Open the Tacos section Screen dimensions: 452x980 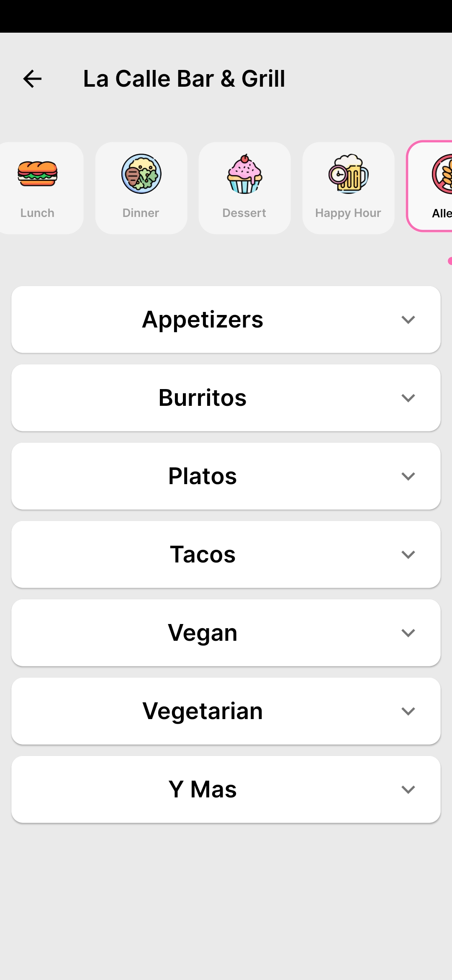203,554
